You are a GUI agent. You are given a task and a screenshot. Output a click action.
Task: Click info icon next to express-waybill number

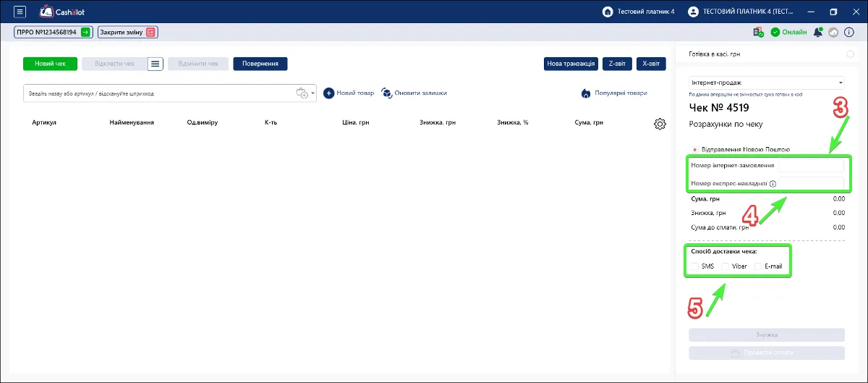pos(773,184)
